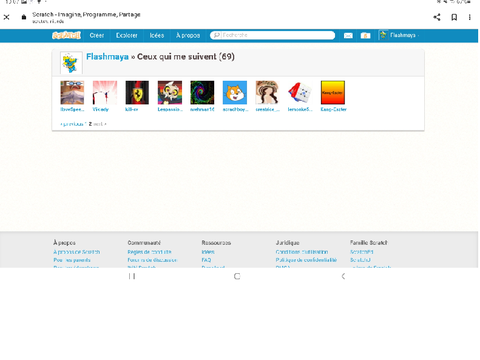This screenshot has width=480, height=360.
Task: Close the browser tab with X
Action: (x=6, y=17)
